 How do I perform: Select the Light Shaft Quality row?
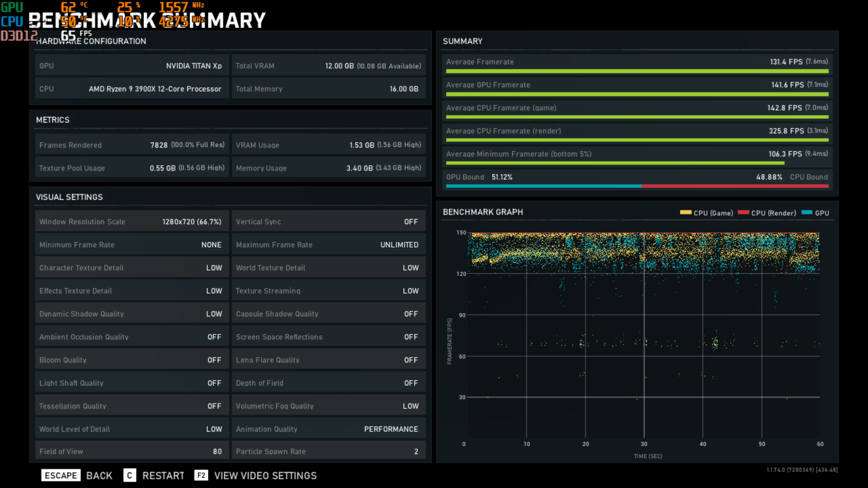[x=132, y=383]
